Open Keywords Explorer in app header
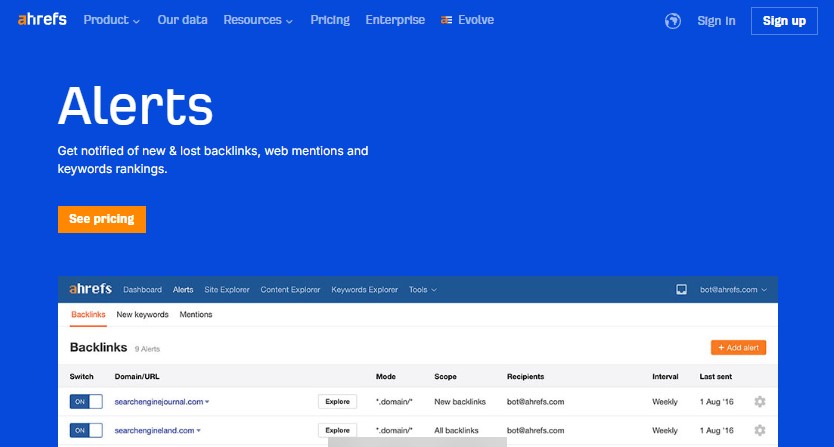The width and height of the screenshot is (834, 447). point(365,289)
